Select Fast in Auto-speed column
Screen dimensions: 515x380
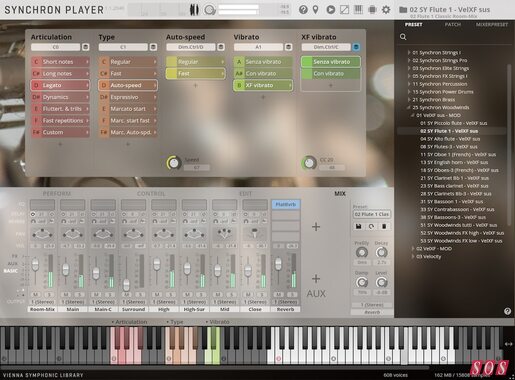[x=195, y=74]
